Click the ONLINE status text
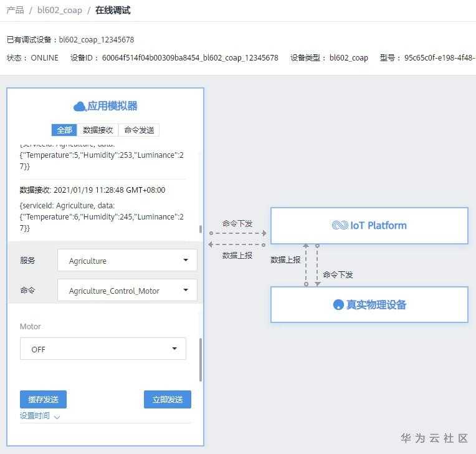476x454 pixels. point(45,58)
